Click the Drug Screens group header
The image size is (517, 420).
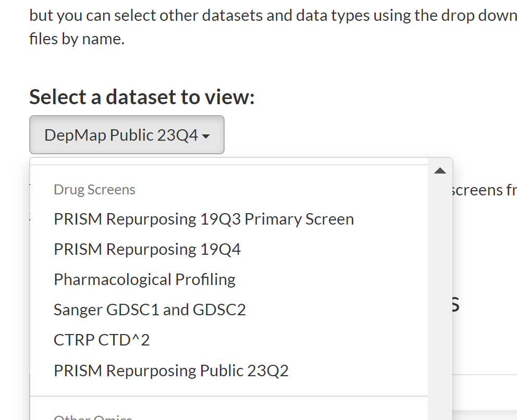(95, 190)
